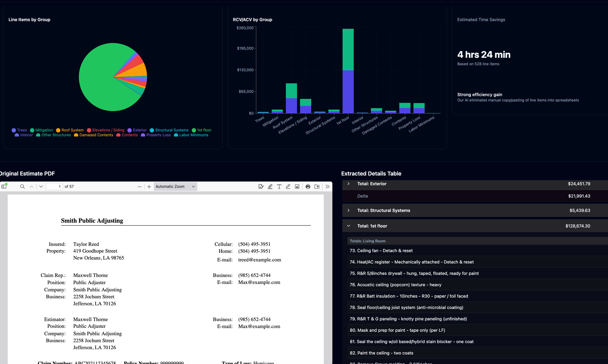Select the Text annotation tool
The width and height of the screenshot is (608, 364).
point(279,186)
